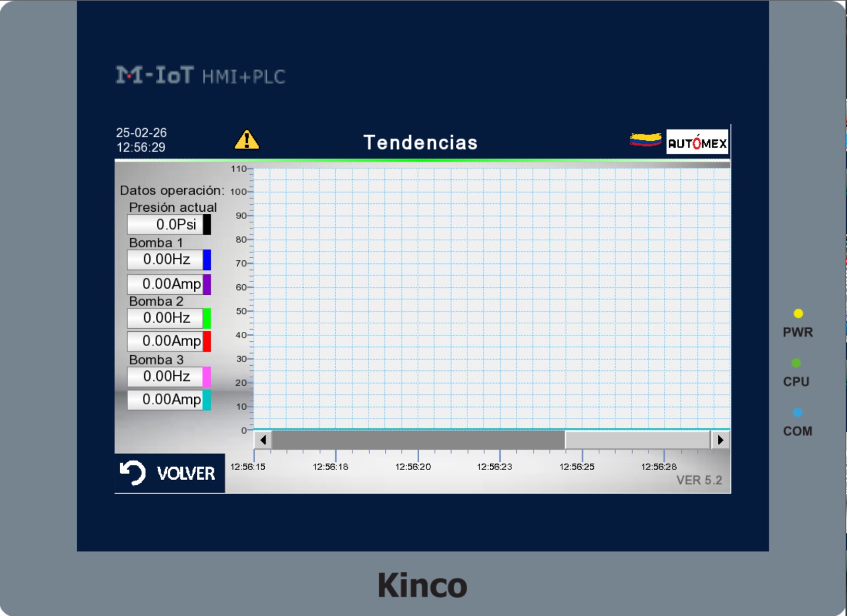This screenshot has width=847, height=616.
Task: Click green swatch for Bomba 2 Hz
Action: 207,318
